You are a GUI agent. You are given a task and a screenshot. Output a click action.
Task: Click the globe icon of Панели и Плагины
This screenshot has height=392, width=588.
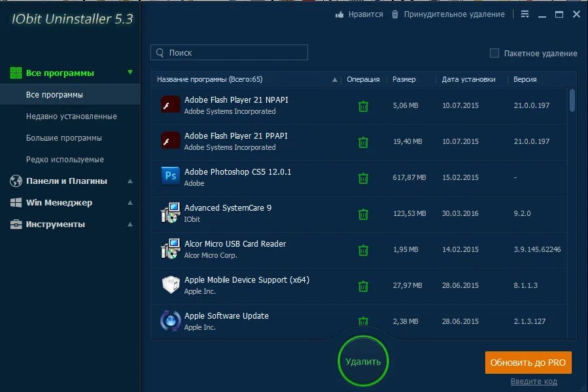(x=16, y=181)
